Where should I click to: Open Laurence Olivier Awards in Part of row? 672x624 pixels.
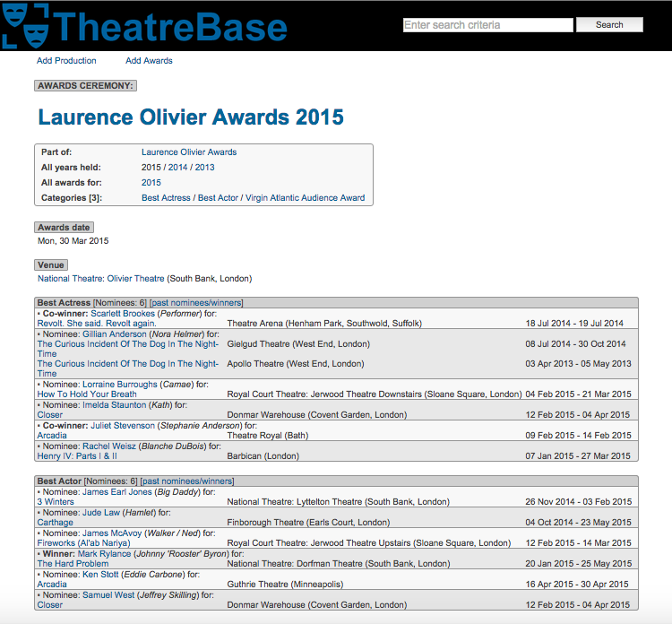[x=189, y=152]
